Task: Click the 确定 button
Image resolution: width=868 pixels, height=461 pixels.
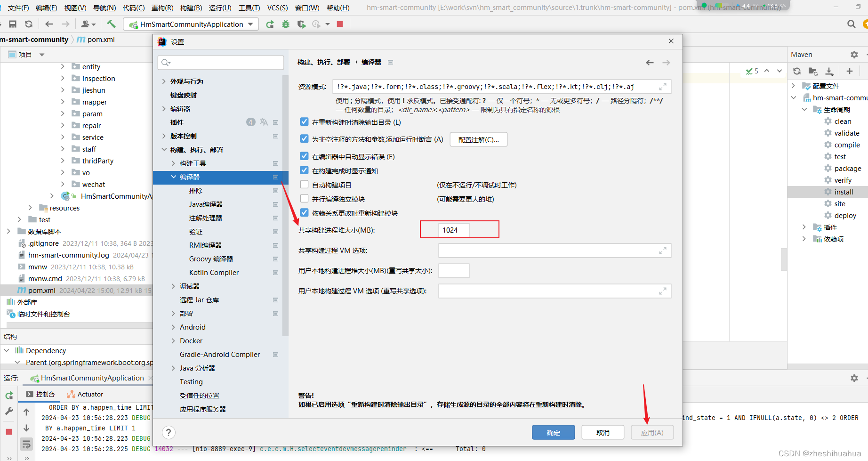Action: click(554, 432)
